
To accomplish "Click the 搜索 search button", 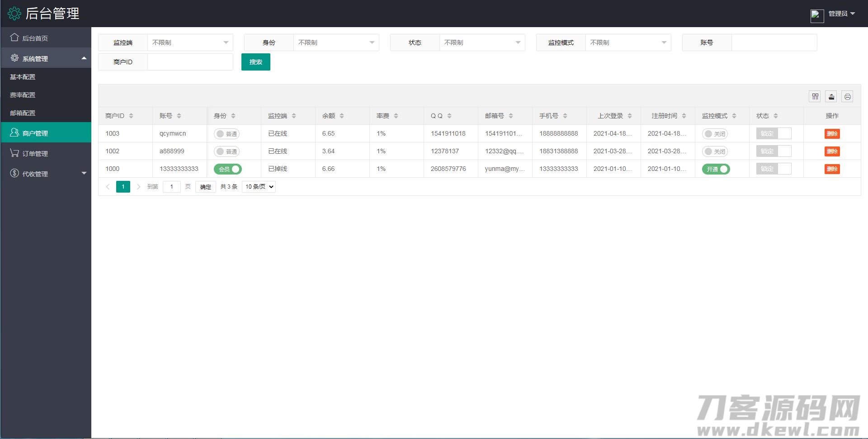I will click(255, 62).
